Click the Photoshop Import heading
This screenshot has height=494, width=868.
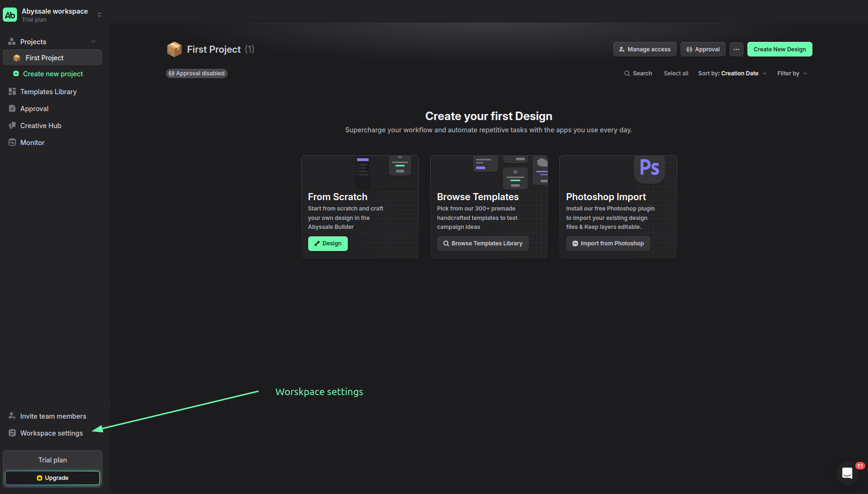coord(606,197)
